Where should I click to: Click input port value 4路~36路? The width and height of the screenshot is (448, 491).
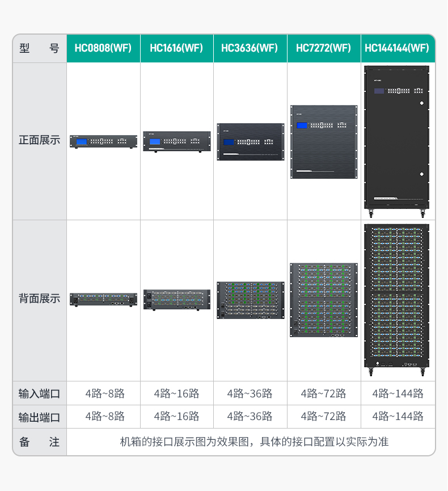[x=250, y=393]
